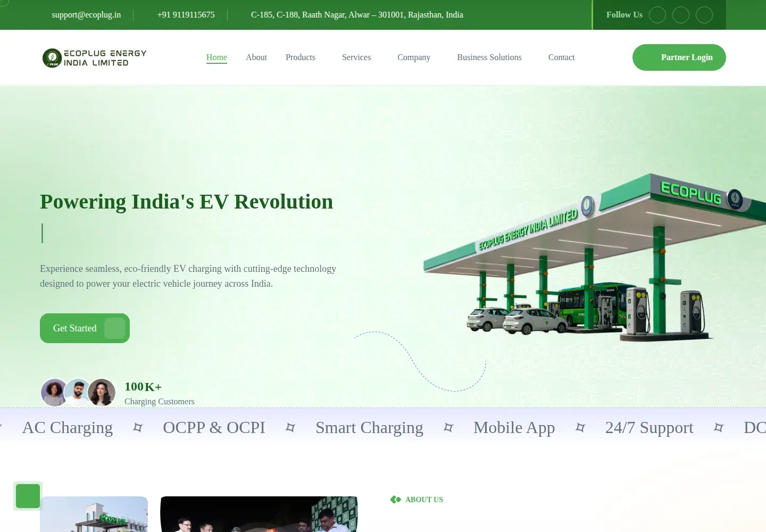Click the floating green square button at bottom-left

click(28, 496)
